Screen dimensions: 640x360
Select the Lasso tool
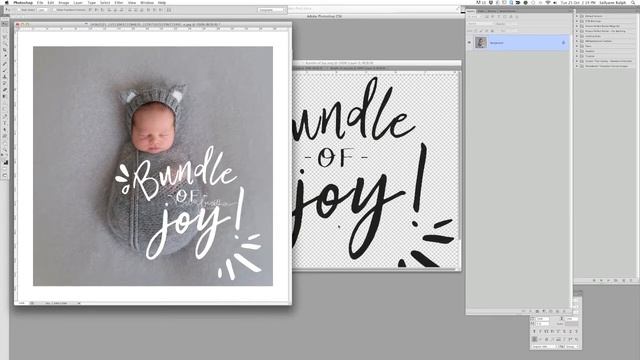[5, 37]
